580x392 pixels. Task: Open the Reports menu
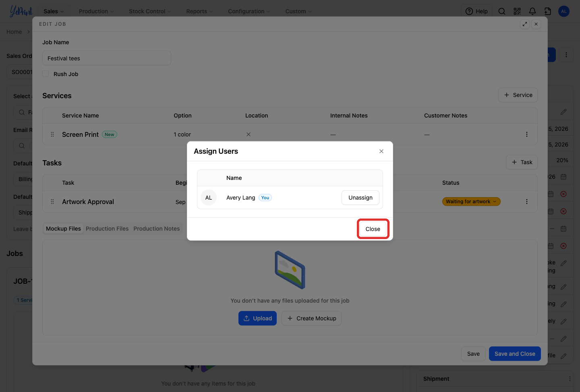click(x=199, y=11)
